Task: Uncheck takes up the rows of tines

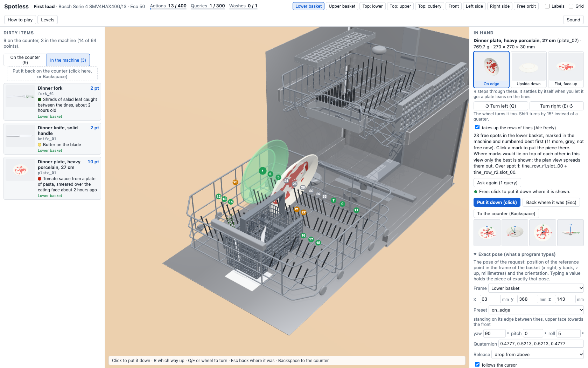Action: 477,127
